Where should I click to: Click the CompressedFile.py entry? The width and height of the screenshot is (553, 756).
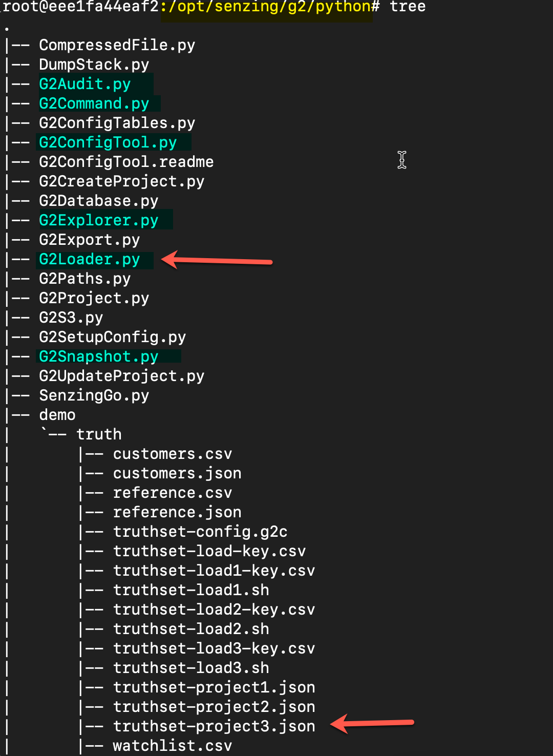[117, 45]
